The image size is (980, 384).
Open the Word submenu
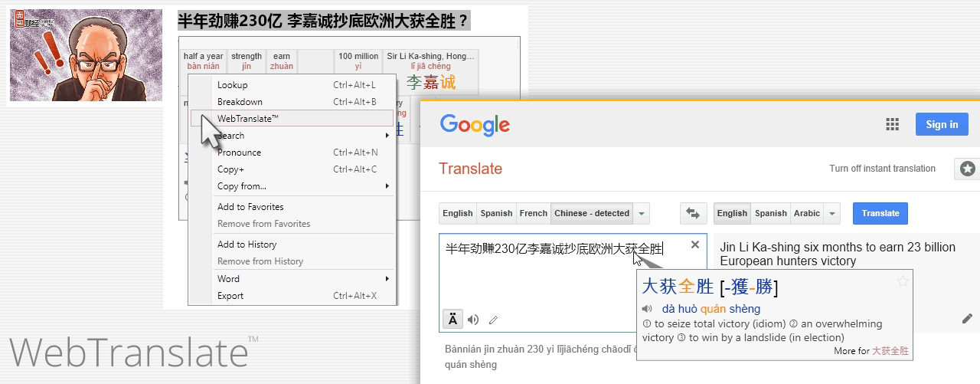[x=292, y=279]
